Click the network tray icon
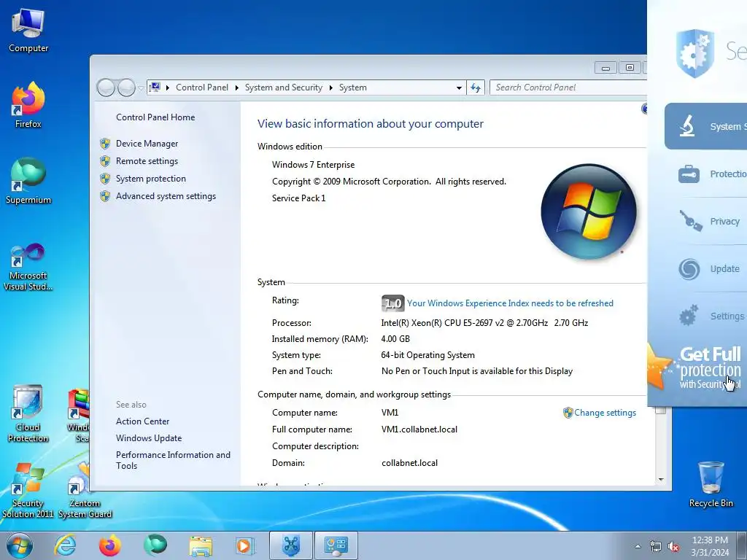The image size is (747, 560). [656, 546]
